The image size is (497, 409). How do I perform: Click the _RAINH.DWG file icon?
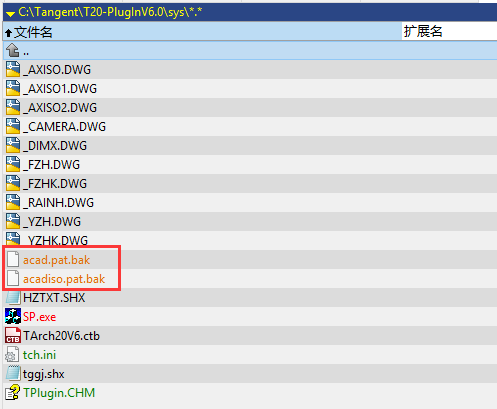coord(13,202)
